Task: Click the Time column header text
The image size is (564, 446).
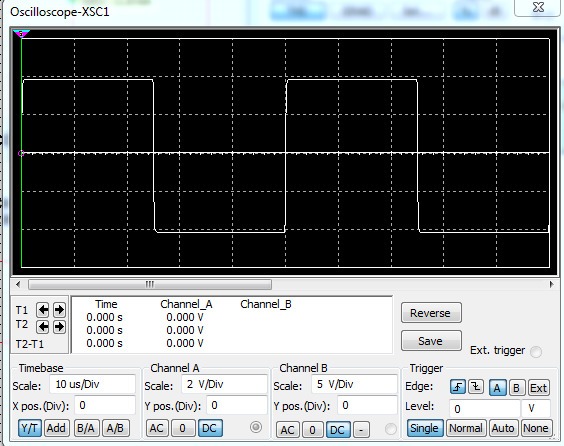Action: (106, 304)
